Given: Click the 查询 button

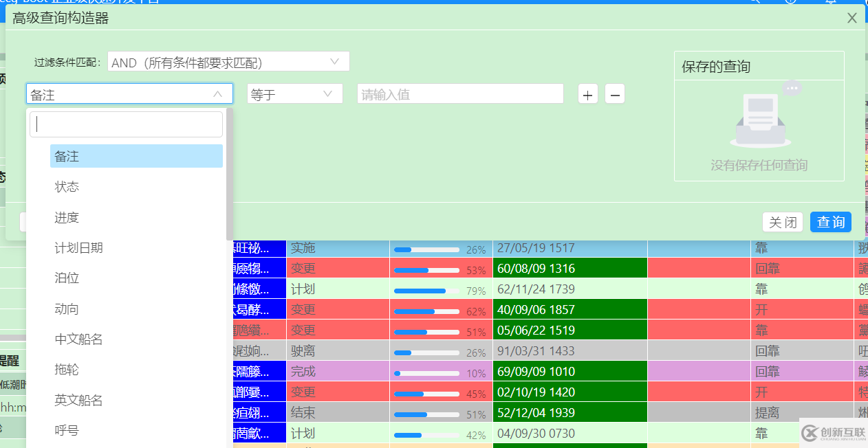Looking at the screenshot, I should point(831,222).
